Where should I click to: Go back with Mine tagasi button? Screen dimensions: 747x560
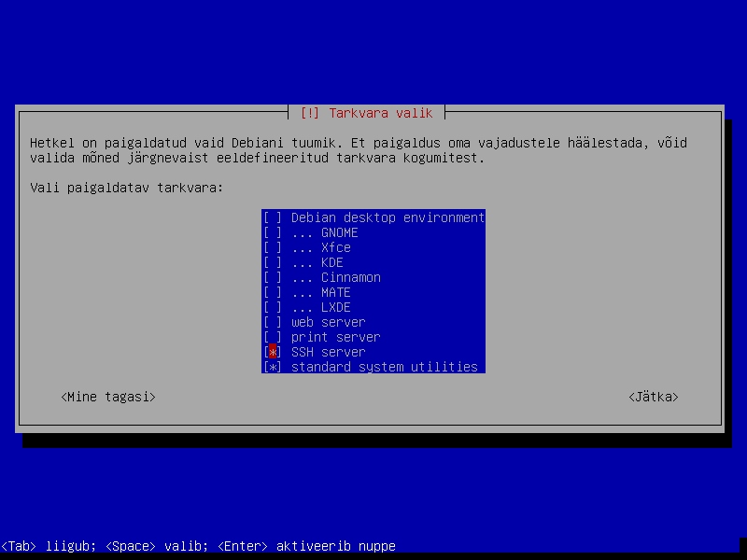tap(108, 397)
